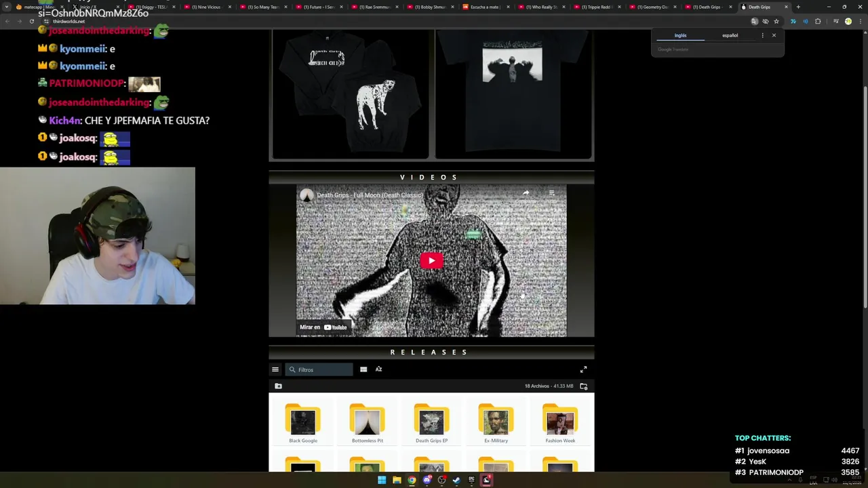Go to parent folder icon
Image resolution: width=868 pixels, height=488 pixels.
tap(278, 386)
